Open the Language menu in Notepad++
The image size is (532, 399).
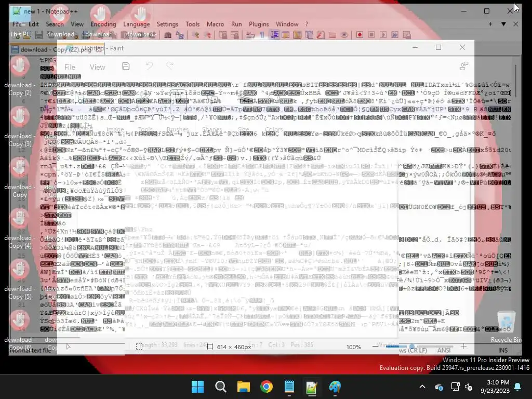(137, 24)
